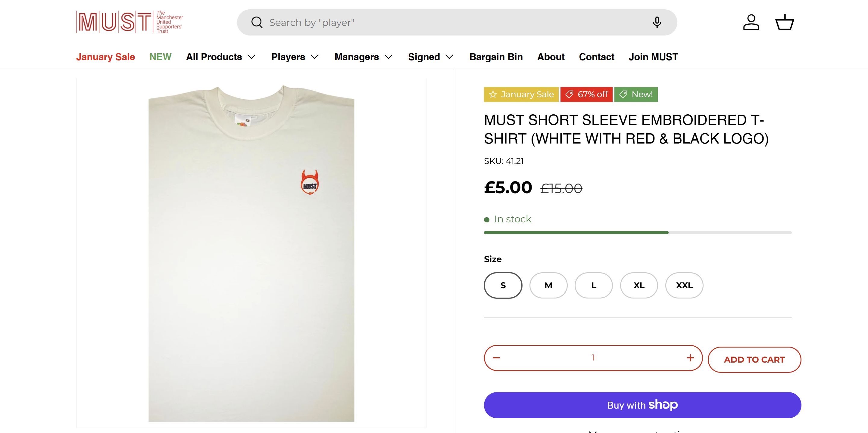Expand the Players dropdown menu
Image resolution: width=868 pixels, height=433 pixels.
tap(295, 57)
